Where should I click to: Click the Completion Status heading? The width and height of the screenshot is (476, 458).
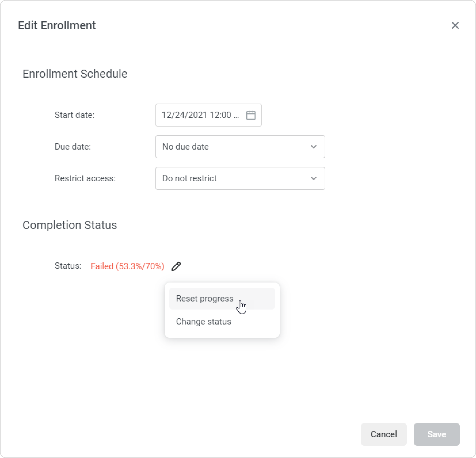pyautogui.click(x=70, y=225)
